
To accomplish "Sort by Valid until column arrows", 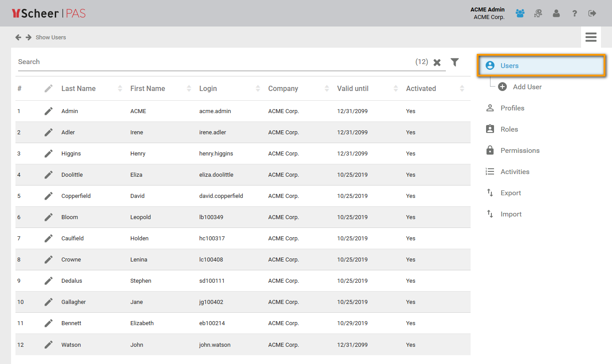I will (x=395, y=89).
